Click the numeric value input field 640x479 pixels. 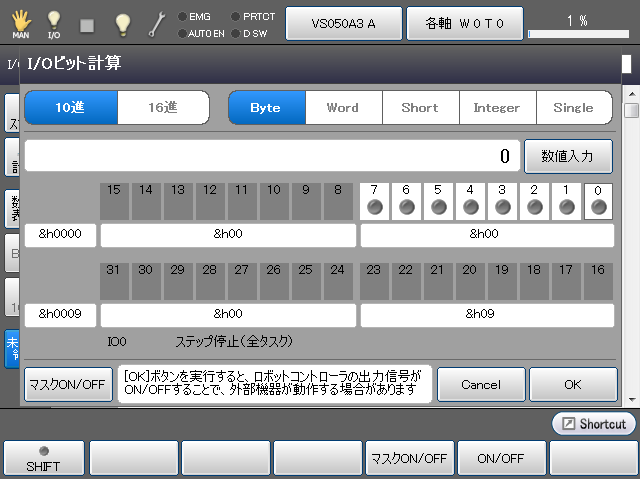(270, 156)
